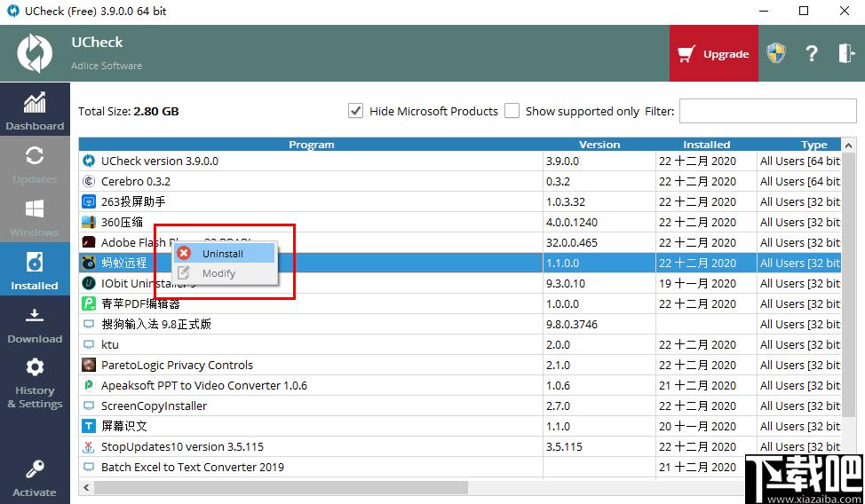Viewport: 865px width, 504px height.
Task: Open the Updates sidebar section
Action: pos(35,163)
